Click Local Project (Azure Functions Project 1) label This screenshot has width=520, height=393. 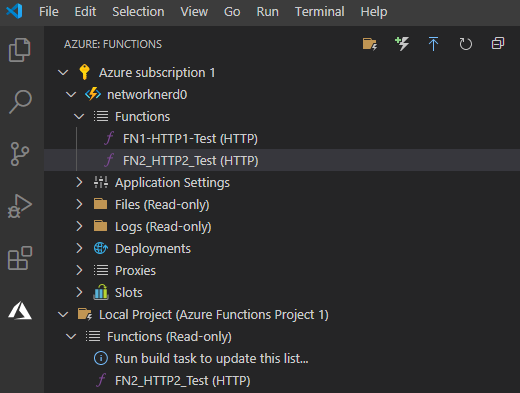click(214, 315)
